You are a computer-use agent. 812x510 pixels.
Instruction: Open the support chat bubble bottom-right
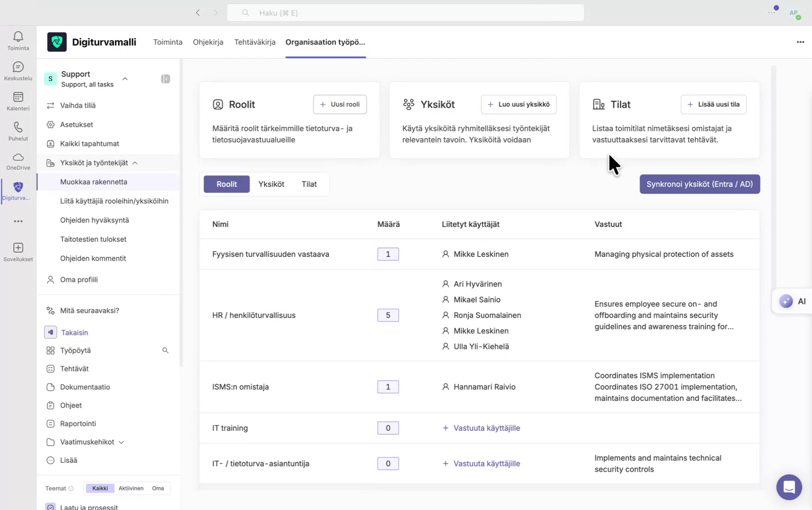point(789,487)
